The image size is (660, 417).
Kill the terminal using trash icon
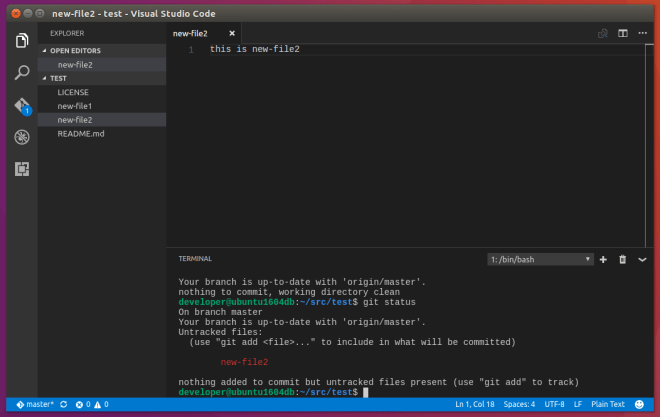tap(622, 259)
